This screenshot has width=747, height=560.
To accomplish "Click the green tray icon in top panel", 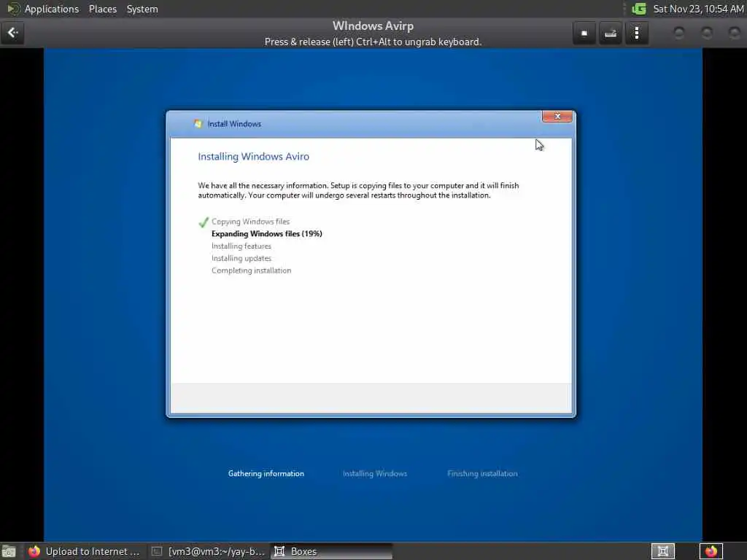I will (639, 9).
